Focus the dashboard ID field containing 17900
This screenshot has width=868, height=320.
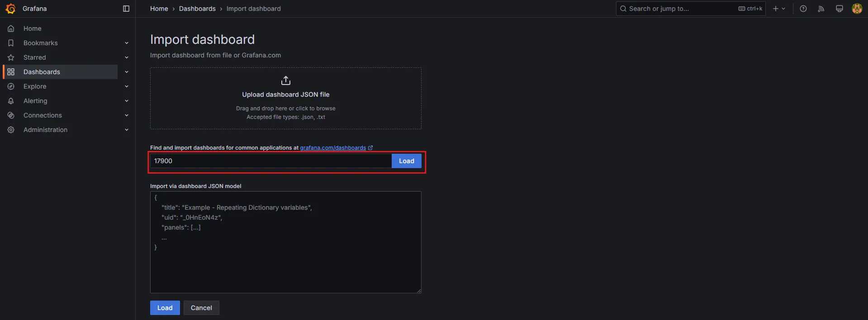[x=271, y=161]
